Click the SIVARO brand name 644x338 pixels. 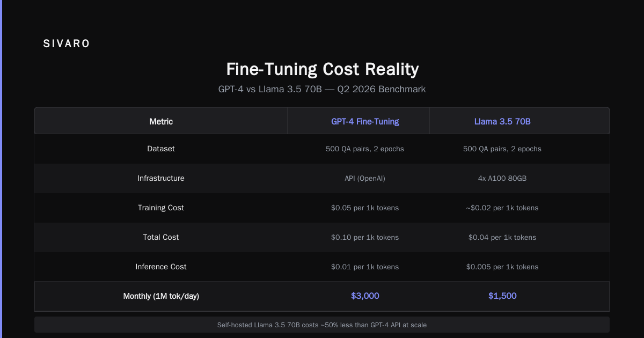[x=67, y=44]
